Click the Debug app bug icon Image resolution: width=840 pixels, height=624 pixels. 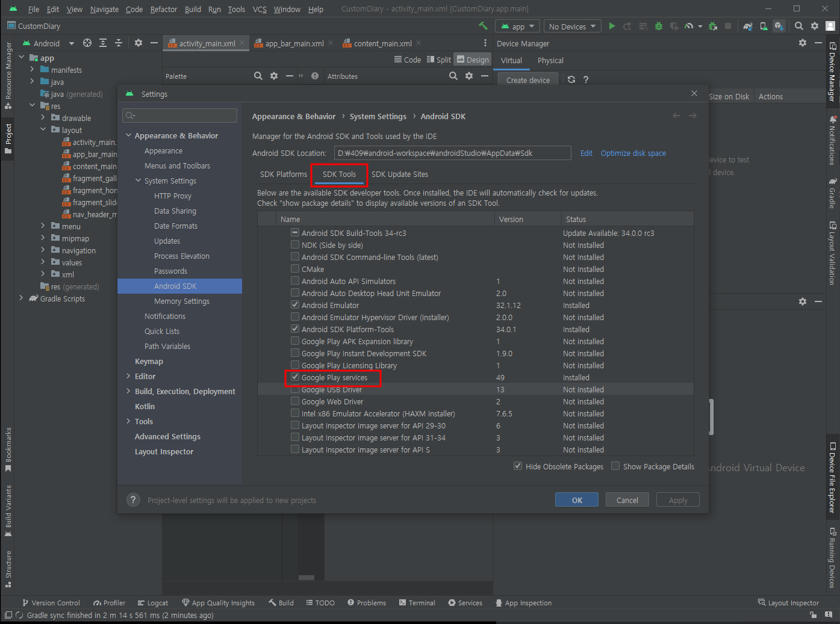pos(658,26)
